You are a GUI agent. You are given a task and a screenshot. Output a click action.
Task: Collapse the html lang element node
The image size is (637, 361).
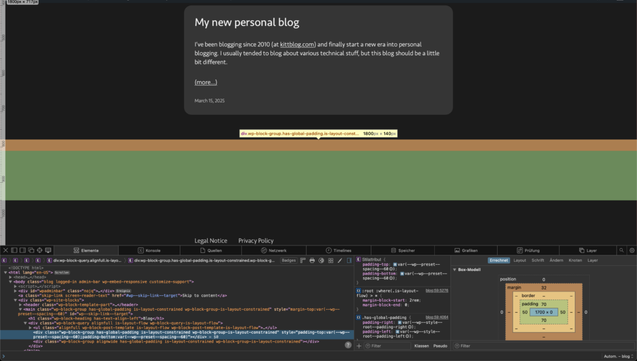(x=6, y=272)
